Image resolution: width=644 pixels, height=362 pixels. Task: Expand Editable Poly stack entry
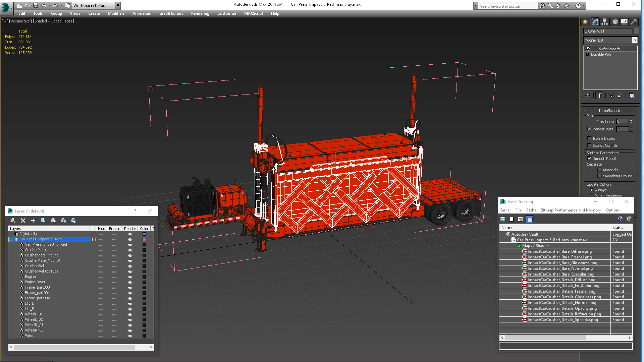point(587,54)
